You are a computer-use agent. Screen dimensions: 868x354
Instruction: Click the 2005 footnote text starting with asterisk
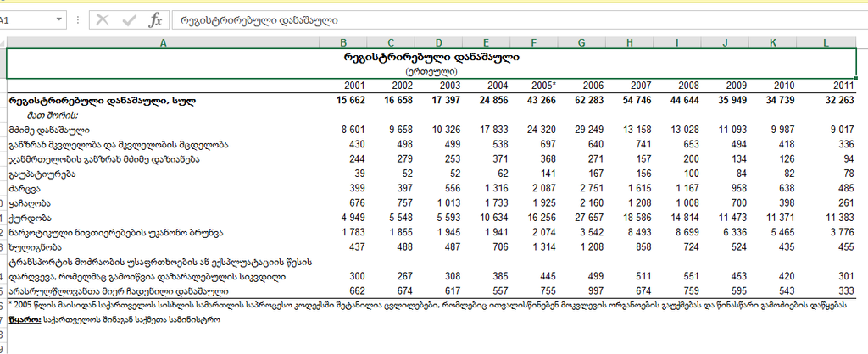tap(427, 306)
